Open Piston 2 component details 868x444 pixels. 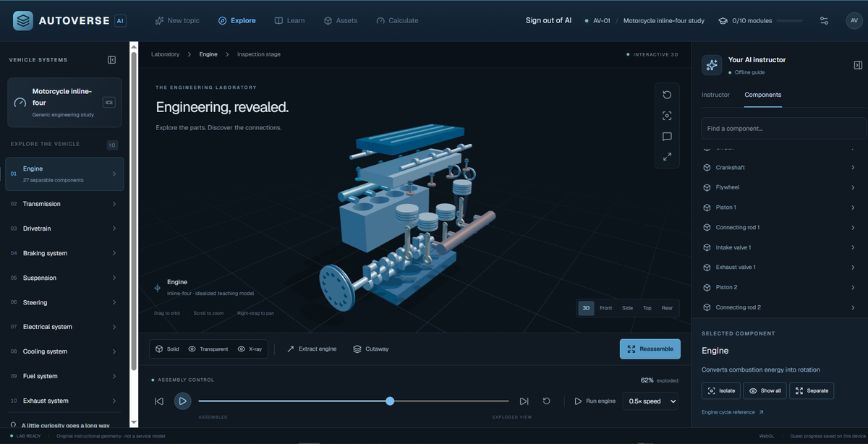pyautogui.click(x=780, y=287)
